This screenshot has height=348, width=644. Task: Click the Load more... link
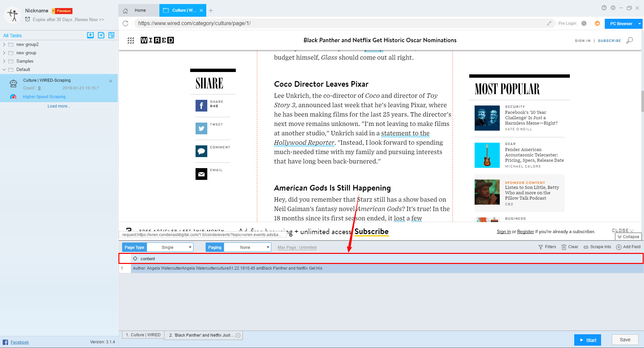(59, 106)
